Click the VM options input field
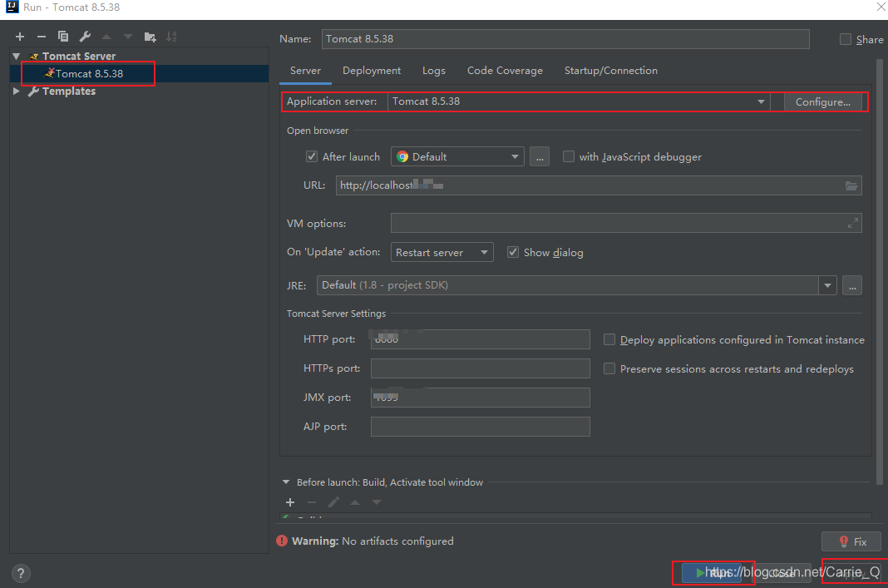888x588 pixels. (626, 223)
